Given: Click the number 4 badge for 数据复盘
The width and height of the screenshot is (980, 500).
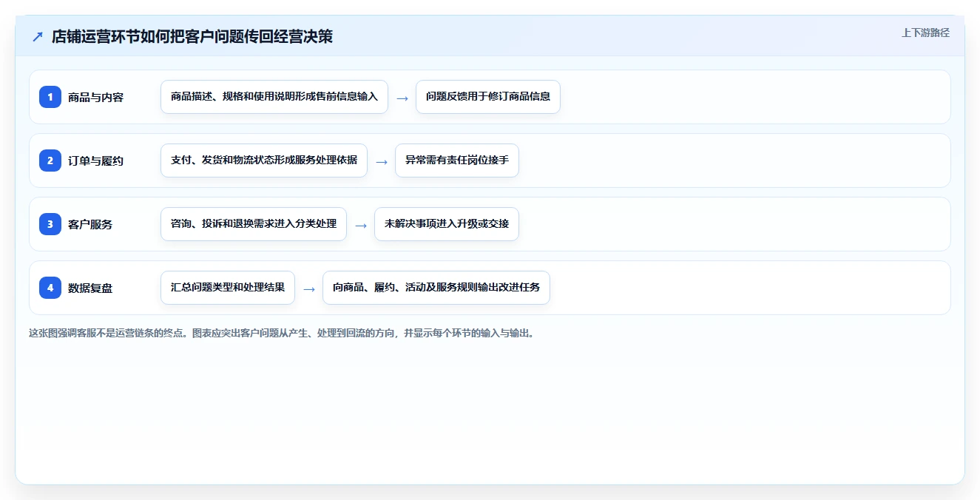Looking at the screenshot, I should (x=50, y=288).
